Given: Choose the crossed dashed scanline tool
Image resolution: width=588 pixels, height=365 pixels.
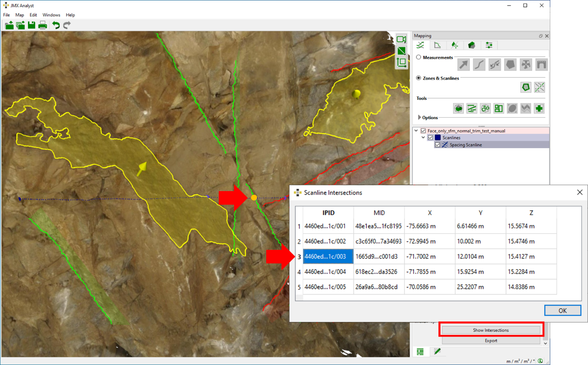Looking at the screenshot, I should point(540,87).
